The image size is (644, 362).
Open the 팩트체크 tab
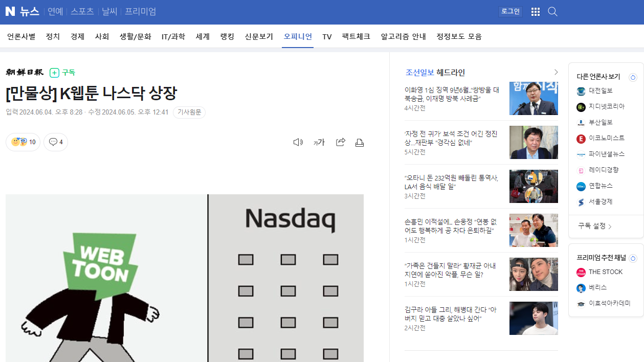point(356,37)
